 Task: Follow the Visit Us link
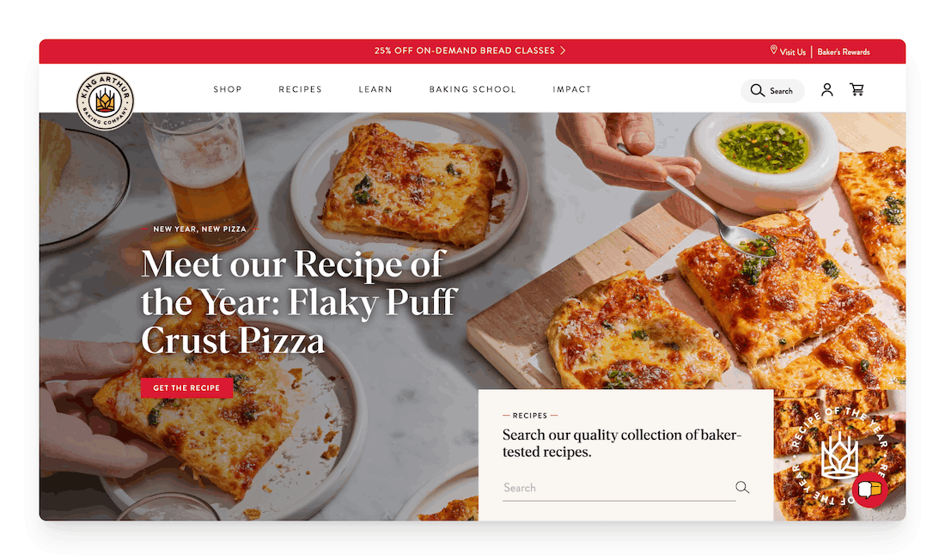coord(793,52)
